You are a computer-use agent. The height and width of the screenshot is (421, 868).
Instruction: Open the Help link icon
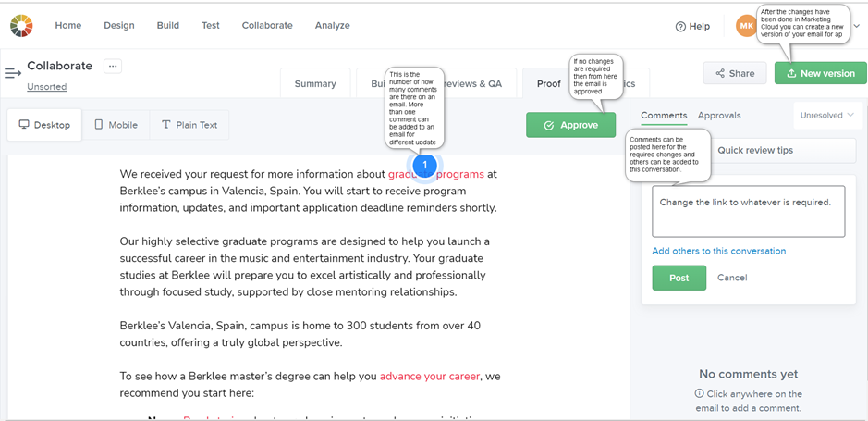680,26
